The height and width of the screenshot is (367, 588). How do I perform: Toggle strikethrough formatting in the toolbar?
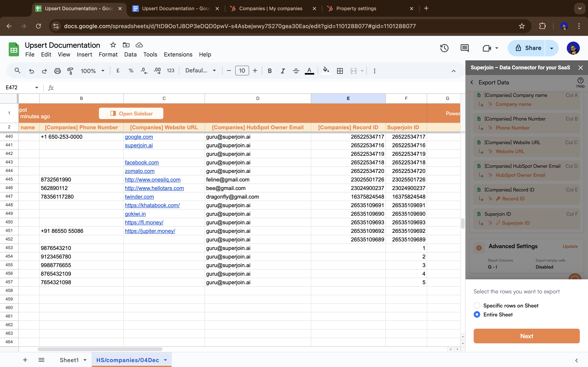[296, 71]
